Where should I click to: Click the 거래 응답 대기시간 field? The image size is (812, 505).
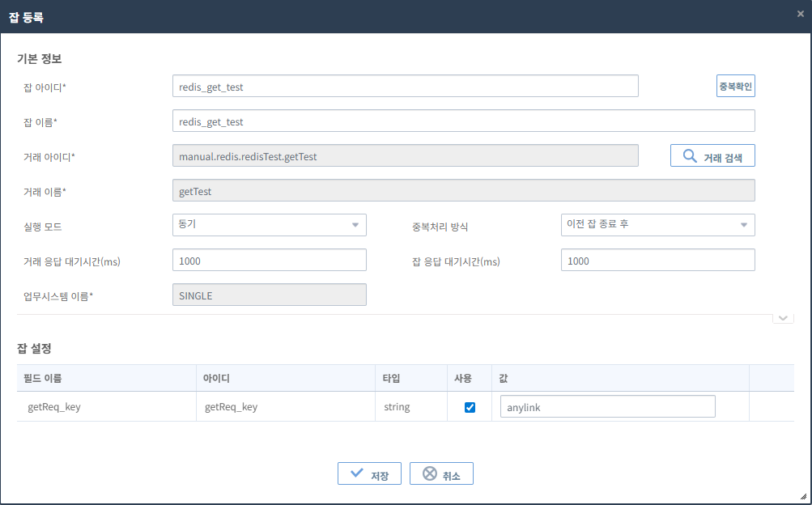[x=270, y=261]
